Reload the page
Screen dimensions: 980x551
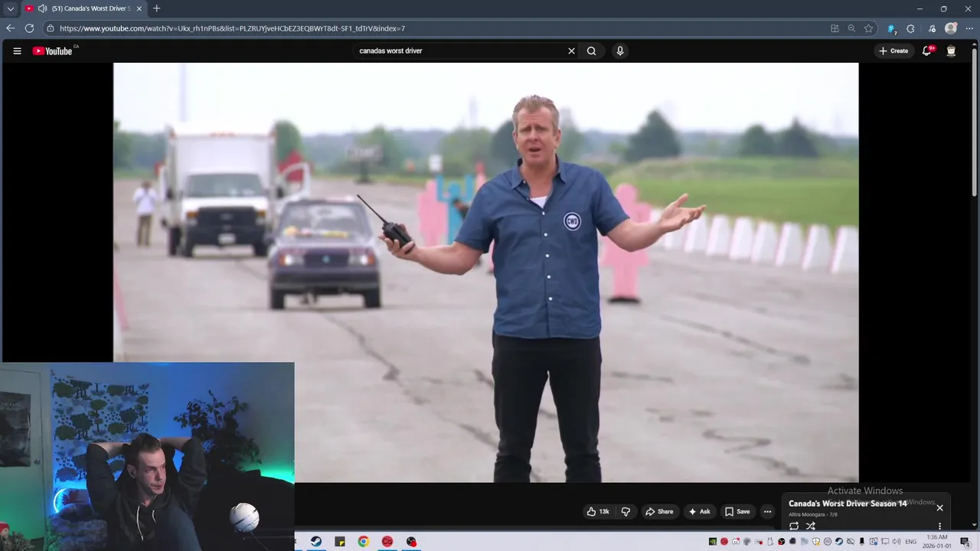pyautogui.click(x=29, y=28)
